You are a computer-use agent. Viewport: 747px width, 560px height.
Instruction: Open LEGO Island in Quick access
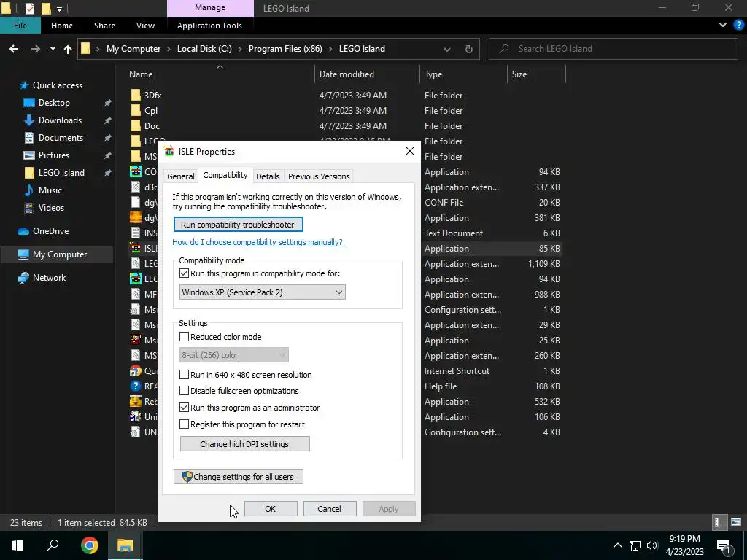point(61,173)
